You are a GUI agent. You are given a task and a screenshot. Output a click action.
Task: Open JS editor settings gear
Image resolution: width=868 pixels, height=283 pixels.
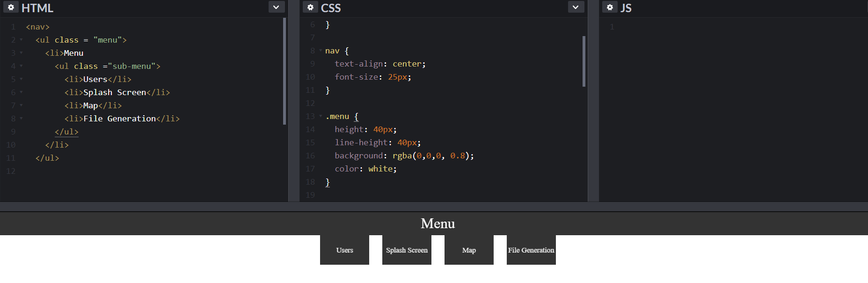[x=610, y=7]
